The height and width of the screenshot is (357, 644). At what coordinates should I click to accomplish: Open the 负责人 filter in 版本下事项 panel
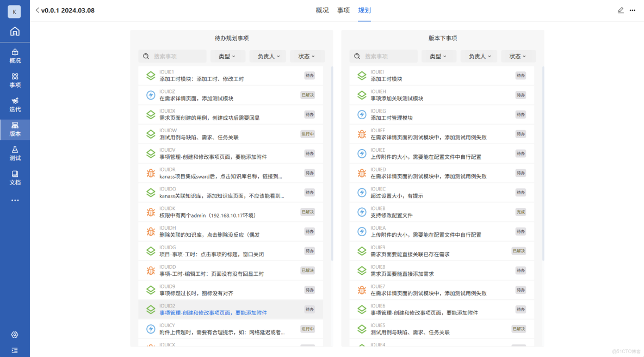(x=479, y=56)
